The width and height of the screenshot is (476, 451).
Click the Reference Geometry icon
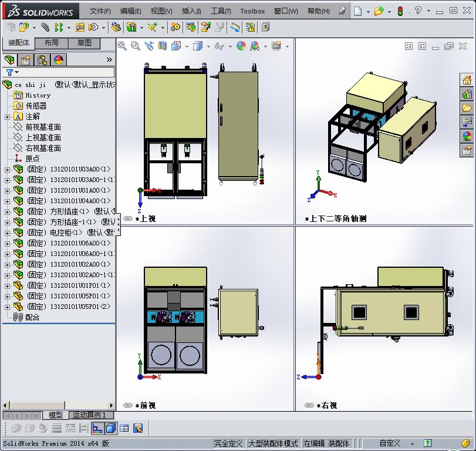point(153,28)
